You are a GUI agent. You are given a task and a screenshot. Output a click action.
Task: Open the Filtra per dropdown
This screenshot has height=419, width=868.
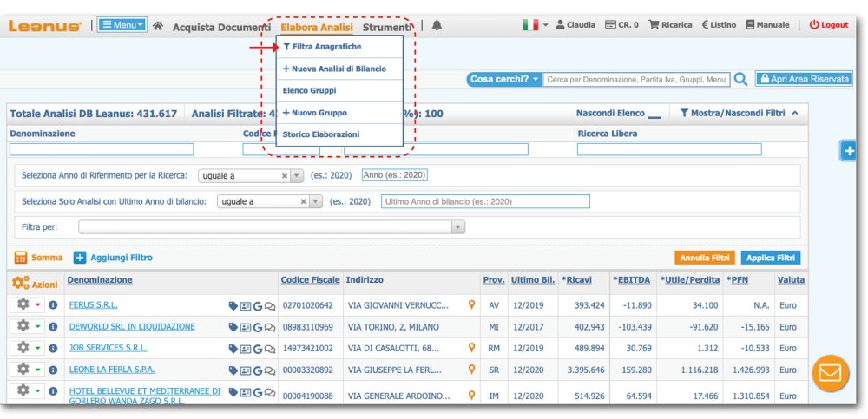click(x=271, y=227)
